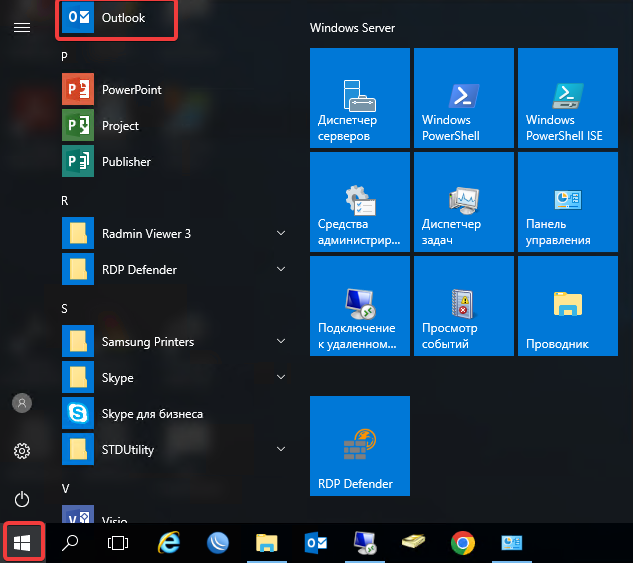The image size is (633, 563).
Task: Open the Power options button
Action: click(21, 499)
